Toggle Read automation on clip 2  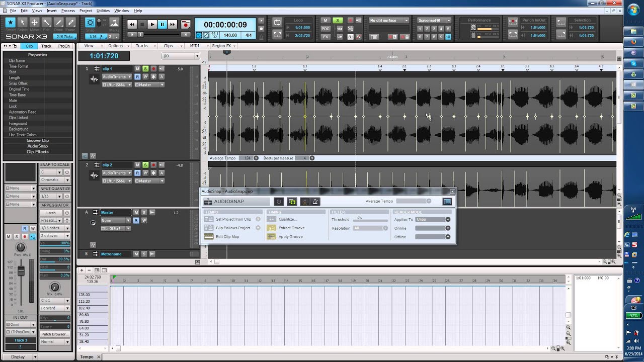pos(137,173)
